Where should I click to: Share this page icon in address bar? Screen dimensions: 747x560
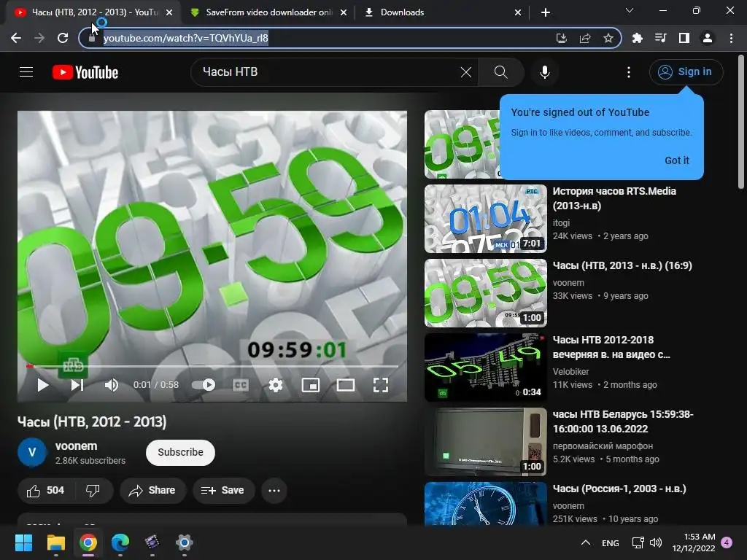pos(585,38)
